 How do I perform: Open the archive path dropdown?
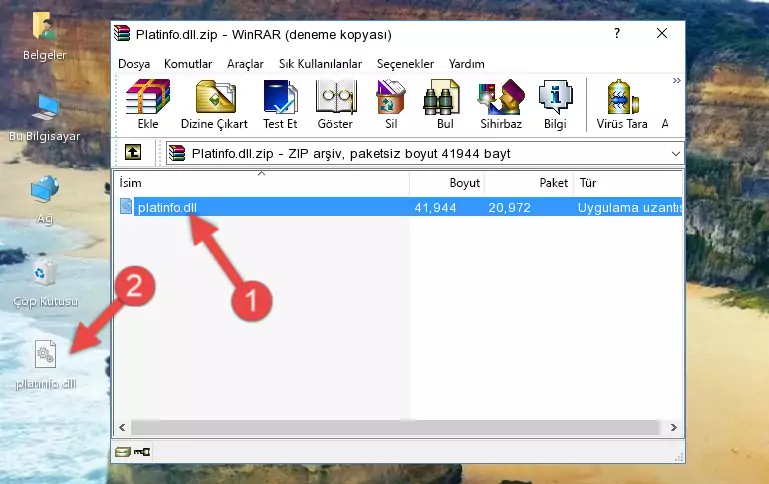[x=675, y=153]
